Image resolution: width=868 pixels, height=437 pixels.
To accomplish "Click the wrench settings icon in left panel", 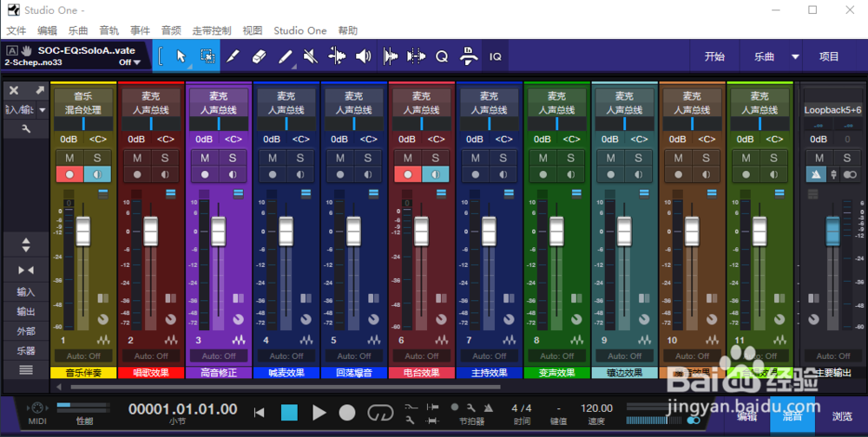I will pyautogui.click(x=26, y=129).
